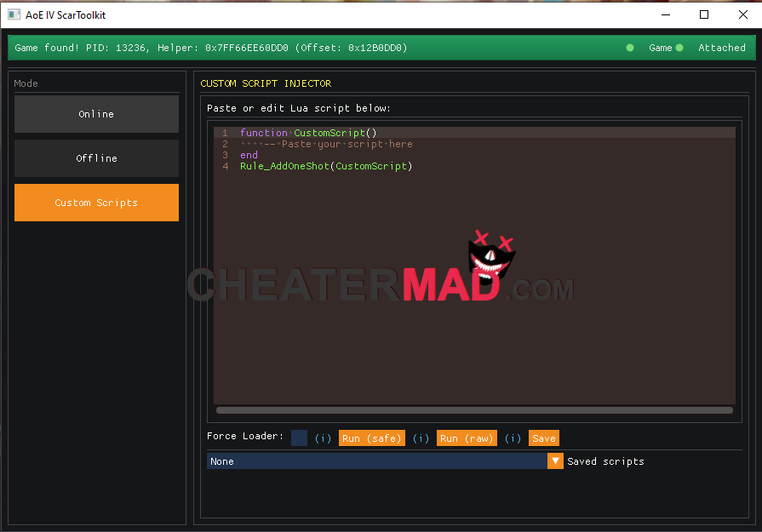Click the 'Force Loader:' label

[245, 436]
